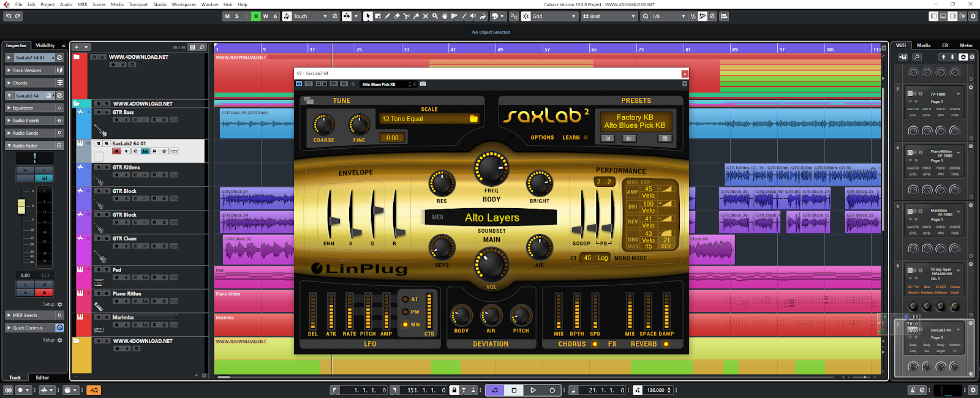Open the Beat grid type dropdown
Viewport: 980px width, 398px height.
click(609, 16)
